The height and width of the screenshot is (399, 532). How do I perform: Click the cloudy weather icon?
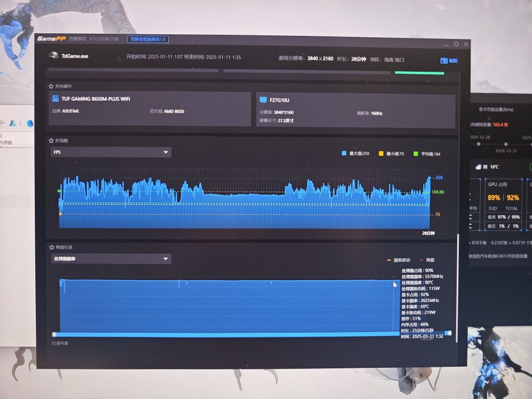tap(477, 167)
